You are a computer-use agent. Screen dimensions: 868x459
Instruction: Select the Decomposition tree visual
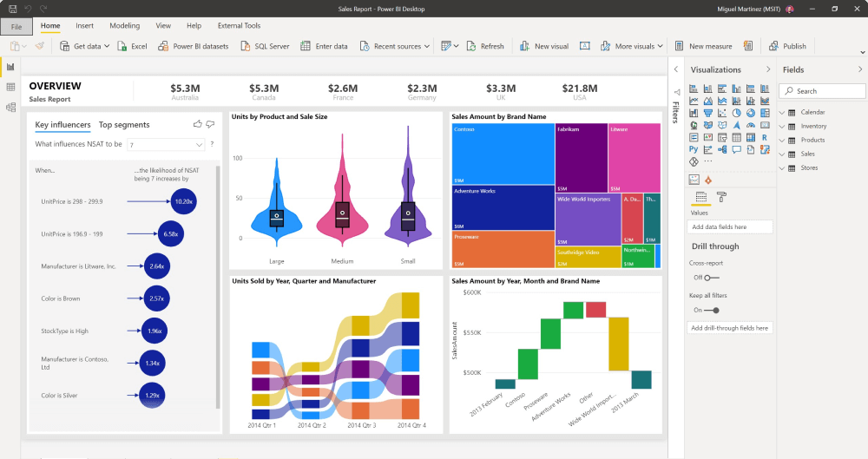pyautogui.click(x=722, y=149)
